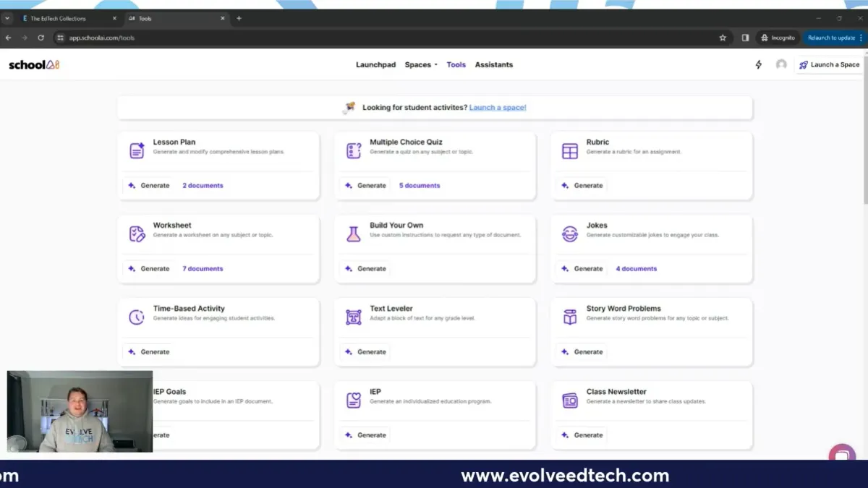Click Generate on Class Newsletter card
Viewport: 868px width, 488px height.
(582, 435)
